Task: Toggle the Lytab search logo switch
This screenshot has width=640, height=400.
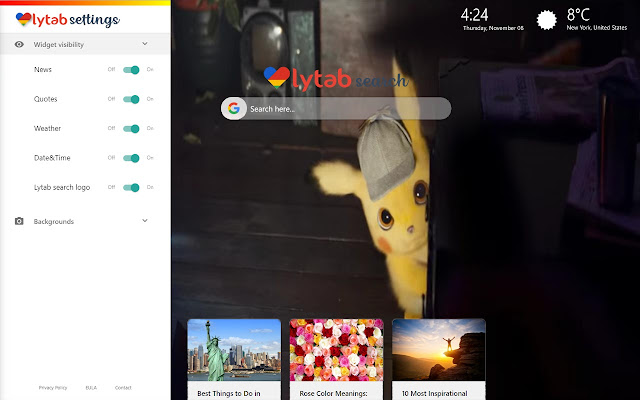Action: 131,187
